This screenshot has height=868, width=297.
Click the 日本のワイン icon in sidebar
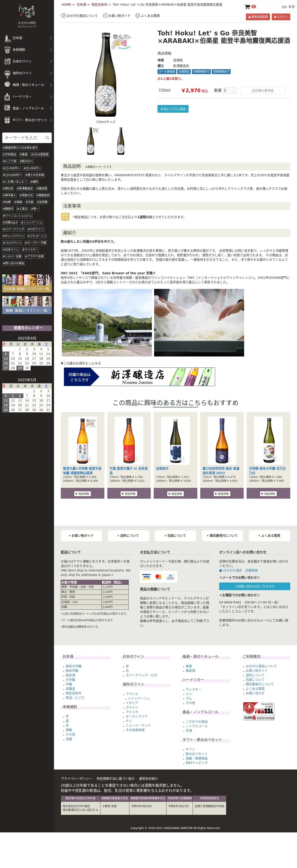pyautogui.click(x=7, y=61)
